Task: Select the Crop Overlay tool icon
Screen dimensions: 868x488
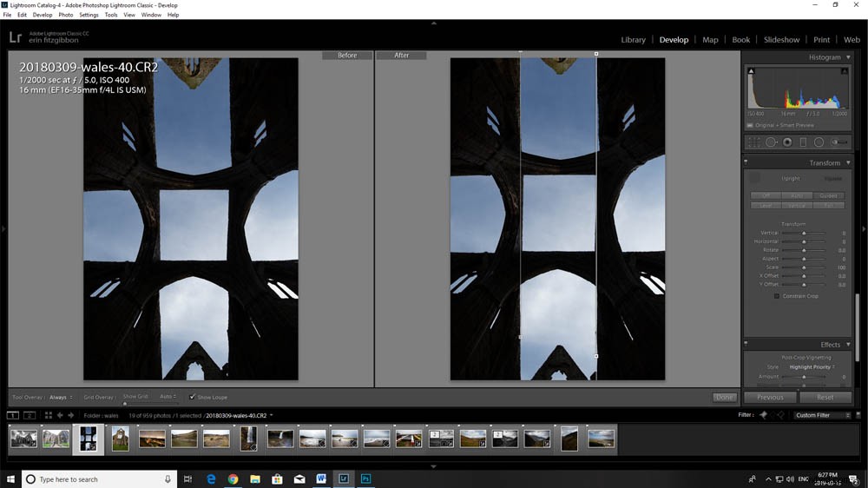Action: tap(754, 142)
